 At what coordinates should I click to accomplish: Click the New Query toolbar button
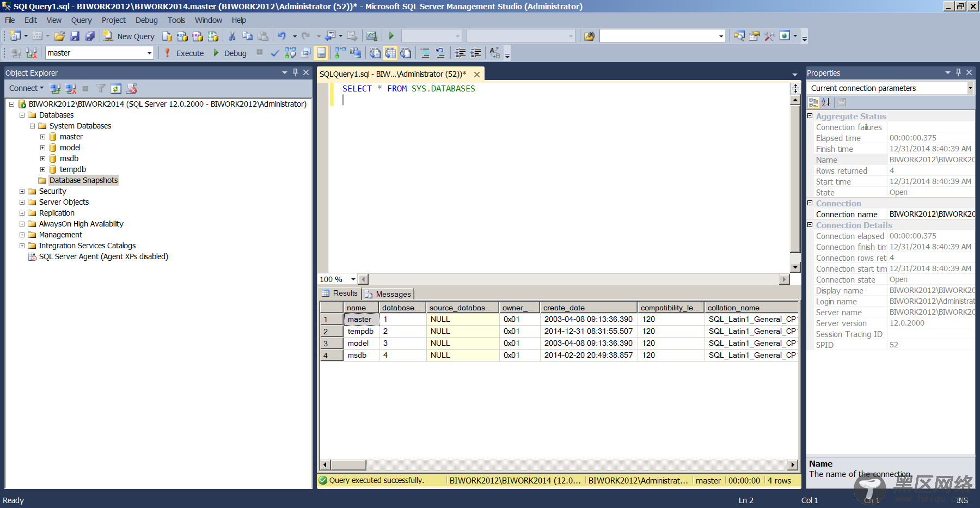(129, 36)
